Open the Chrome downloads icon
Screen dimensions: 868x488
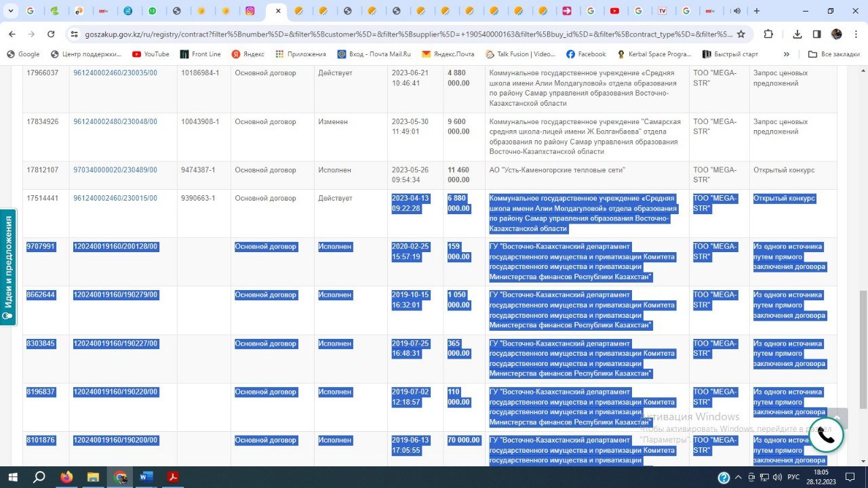[797, 34]
